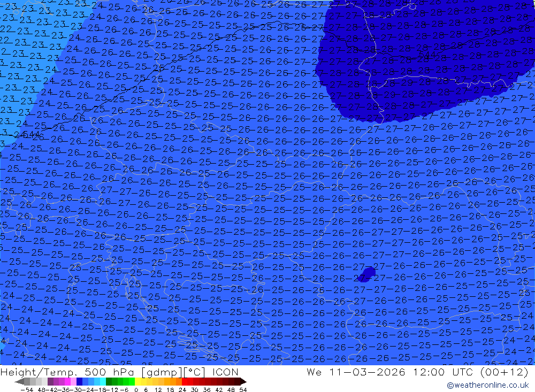Pick the dark blue legend swatch at -30
535x392 pixels.
79,382
